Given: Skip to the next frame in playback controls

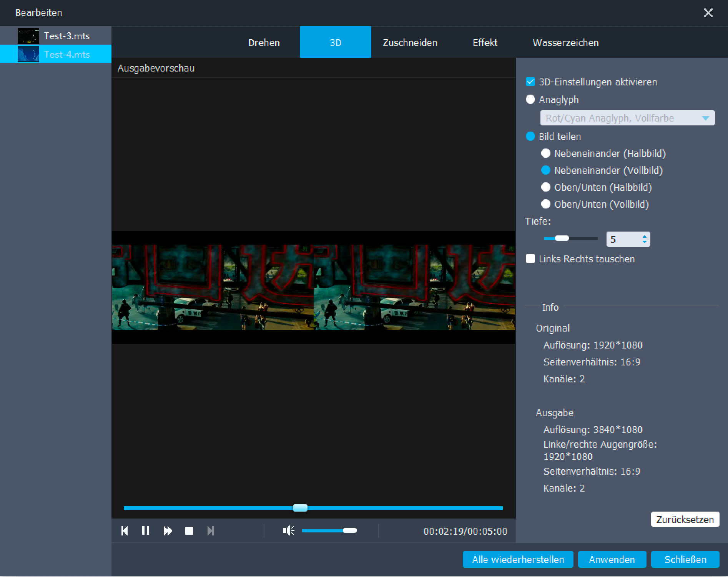Looking at the screenshot, I should click(210, 531).
